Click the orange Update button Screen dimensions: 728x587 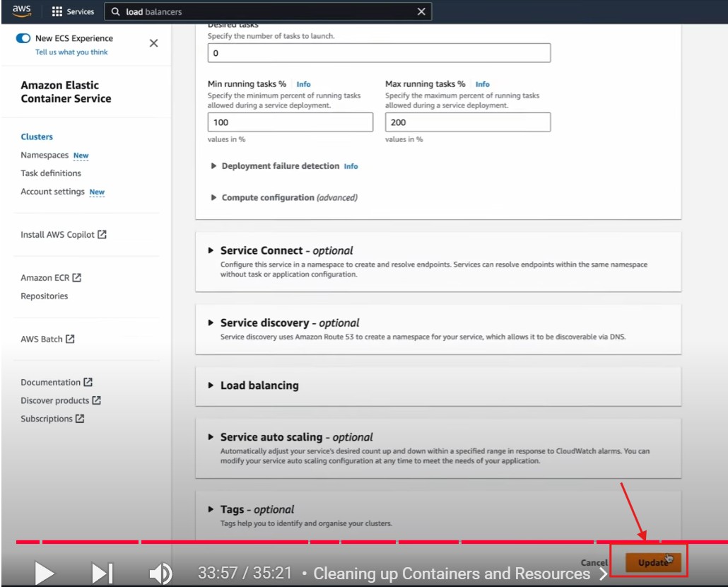point(652,563)
